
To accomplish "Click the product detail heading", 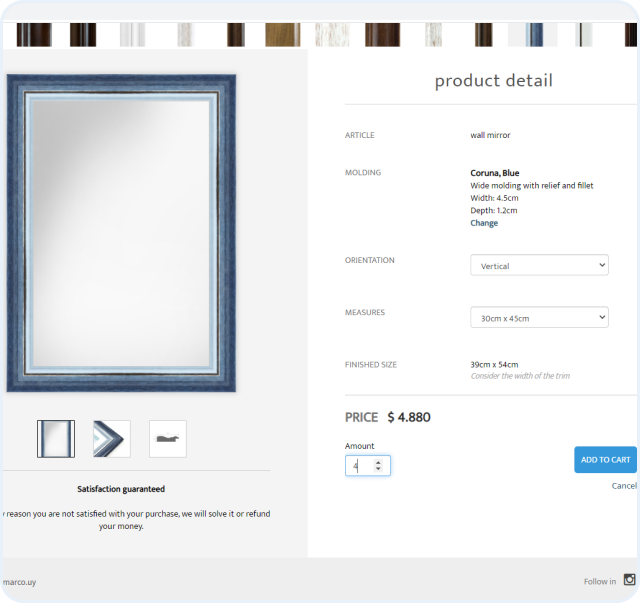I will tap(493, 81).
